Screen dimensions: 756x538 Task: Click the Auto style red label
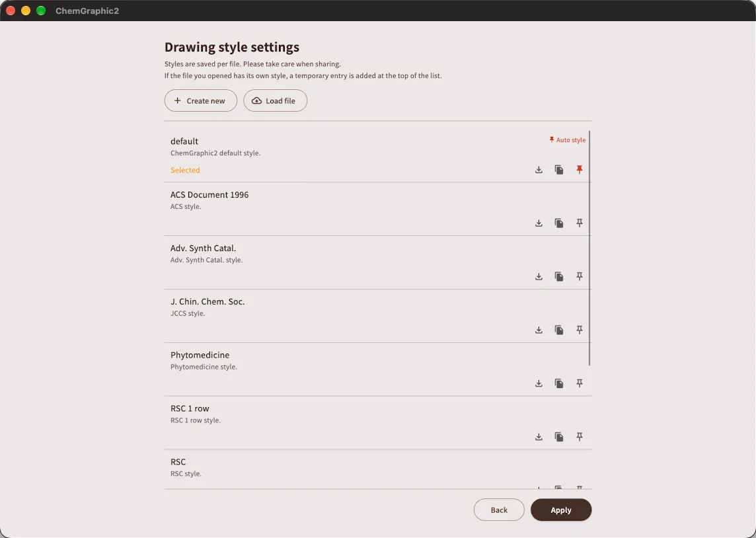(568, 140)
